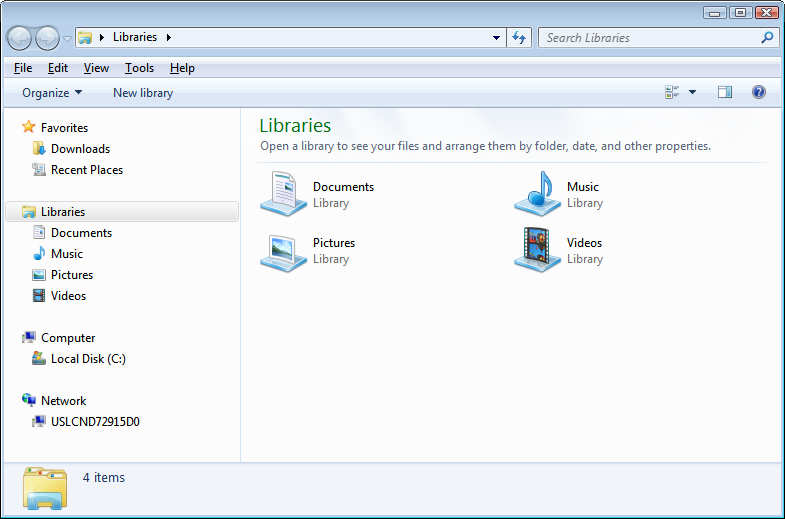Click the Music library name in main pane
Screen dimensions: 785x519
click(x=583, y=187)
